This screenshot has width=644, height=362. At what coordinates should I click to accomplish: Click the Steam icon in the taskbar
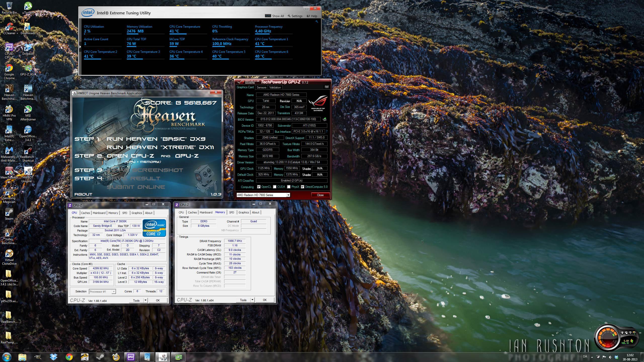[100, 357]
